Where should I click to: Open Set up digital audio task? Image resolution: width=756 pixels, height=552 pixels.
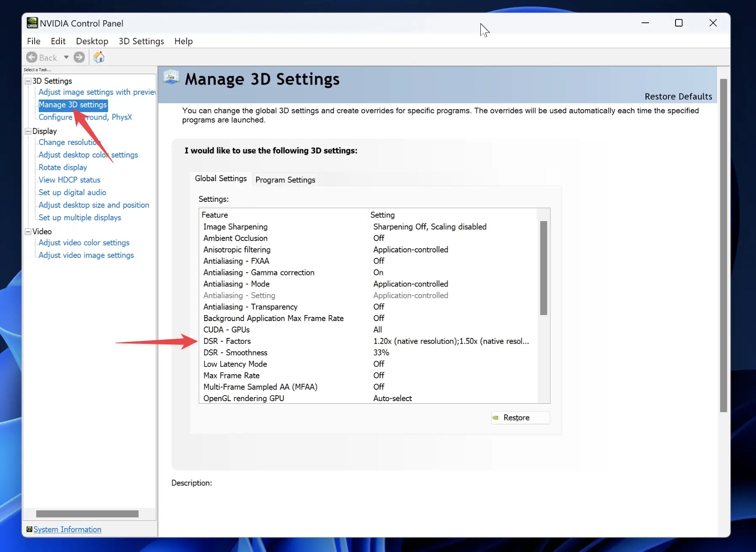[x=72, y=192]
